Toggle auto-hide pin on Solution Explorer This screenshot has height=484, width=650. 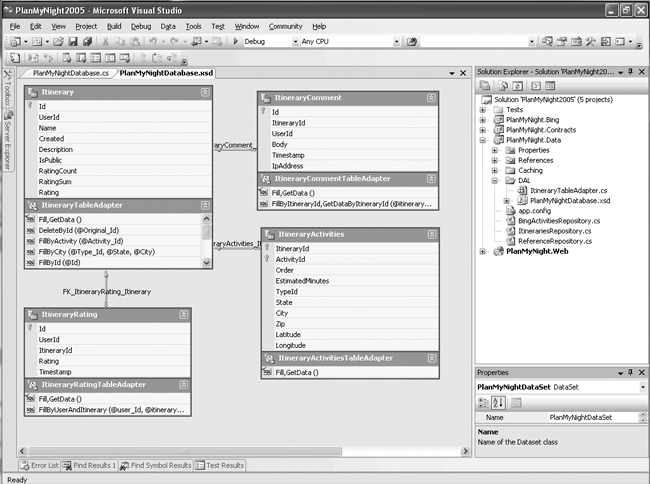tap(631, 72)
